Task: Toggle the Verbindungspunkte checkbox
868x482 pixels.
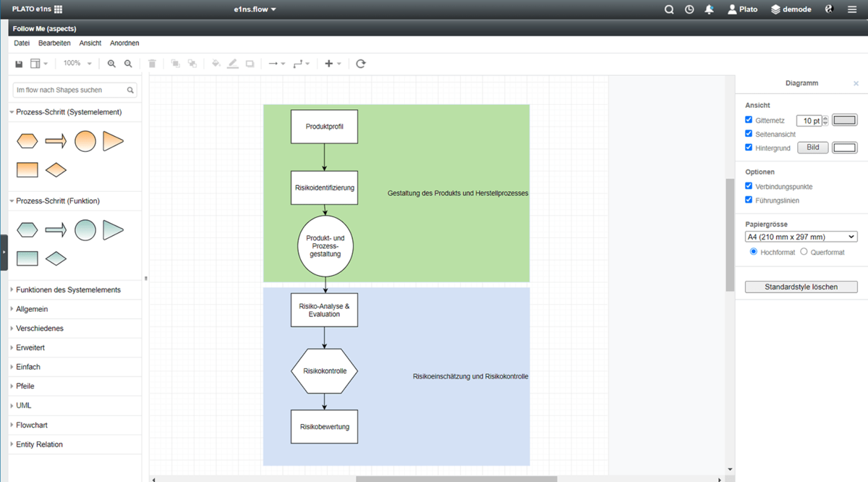Action: pos(749,186)
